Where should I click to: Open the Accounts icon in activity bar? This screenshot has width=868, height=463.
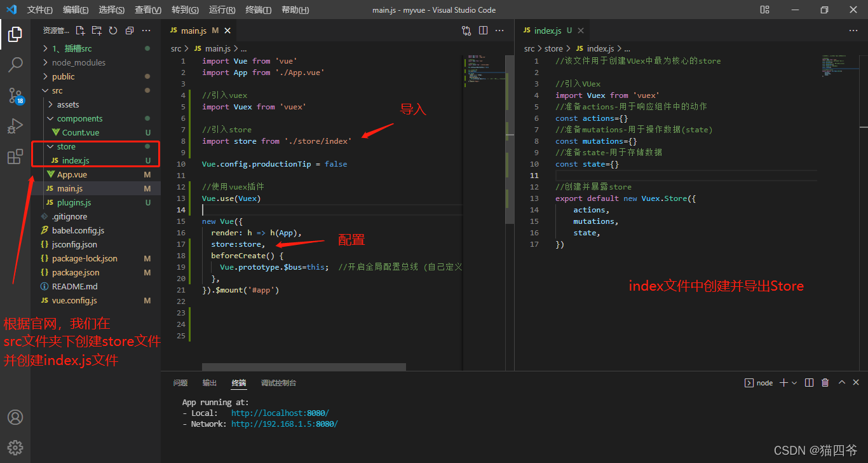pos(15,417)
